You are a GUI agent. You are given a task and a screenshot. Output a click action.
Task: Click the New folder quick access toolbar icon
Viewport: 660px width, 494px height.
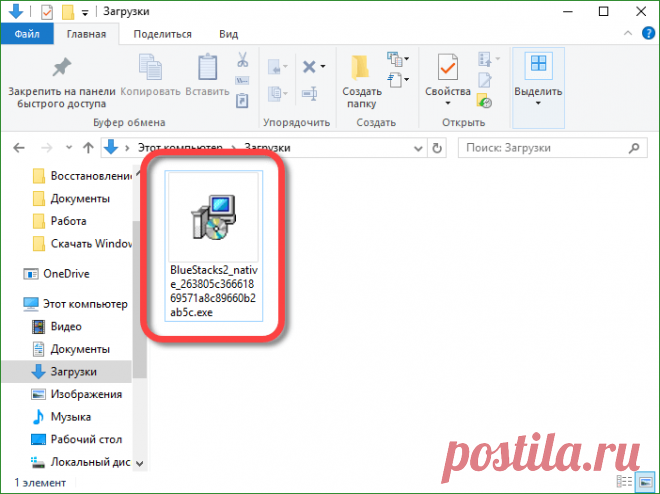coord(68,12)
